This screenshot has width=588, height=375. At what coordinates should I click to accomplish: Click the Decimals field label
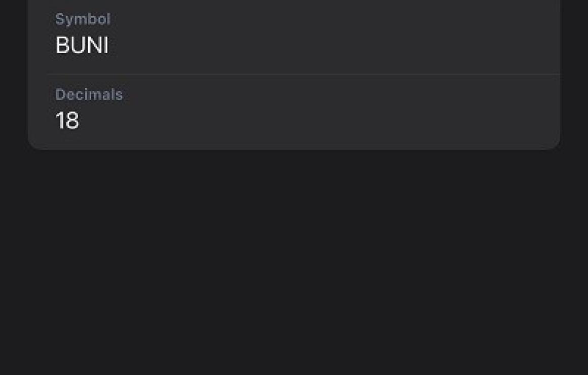89,94
